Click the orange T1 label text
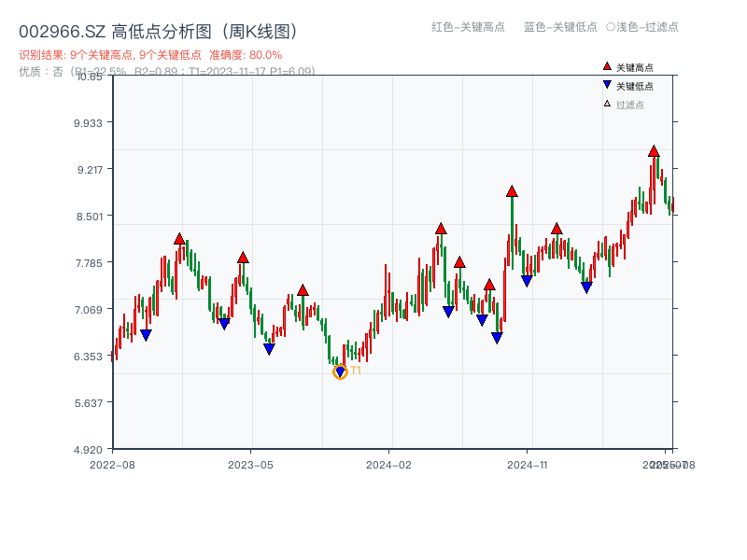 tap(356, 371)
